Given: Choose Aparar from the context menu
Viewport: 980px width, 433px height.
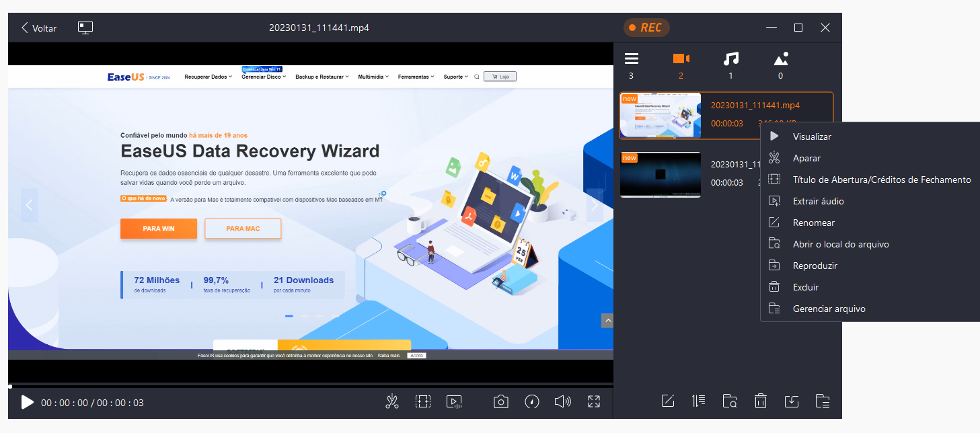Looking at the screenshot, I should pyautogui.click(x=806, y=158).
